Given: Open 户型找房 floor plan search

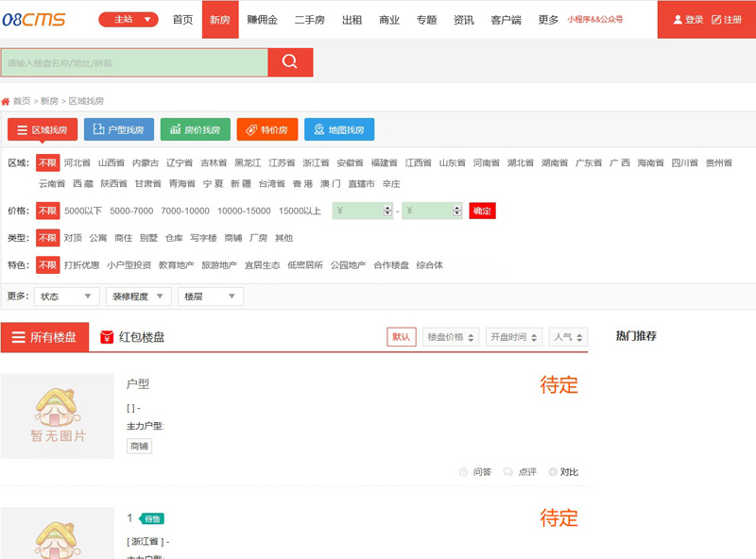Looking at the screenshot, I should (119, 129).
